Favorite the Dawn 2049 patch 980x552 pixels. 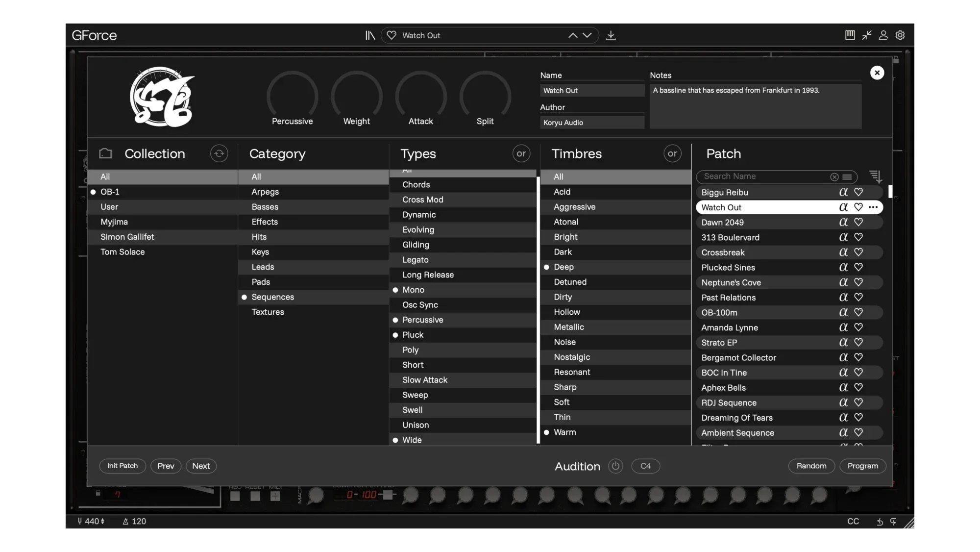point(858,222)
